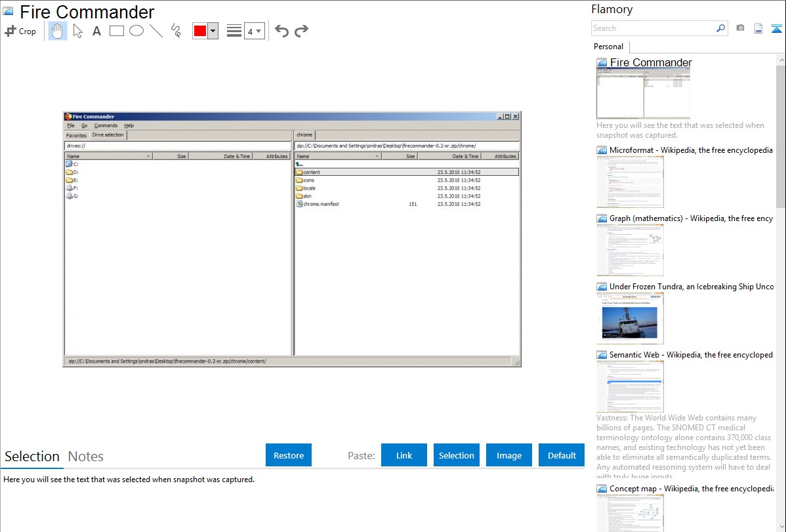Select the G: drive icon

pyautogui.click(x=69, y=196)
